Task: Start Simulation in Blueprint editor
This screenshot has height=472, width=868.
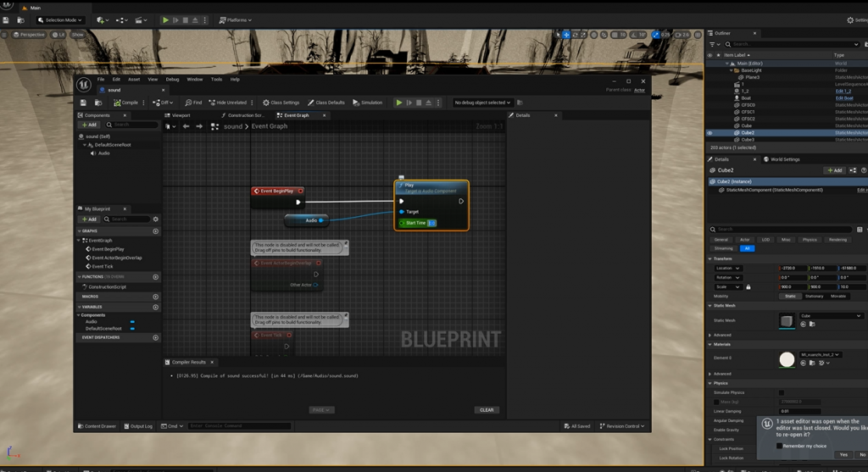Action: tap(368, 103)
